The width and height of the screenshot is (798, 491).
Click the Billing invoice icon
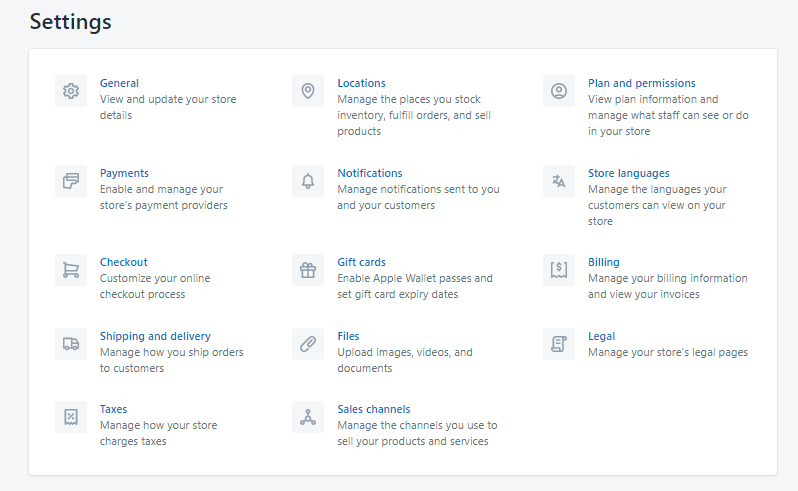tap(559, 270)
